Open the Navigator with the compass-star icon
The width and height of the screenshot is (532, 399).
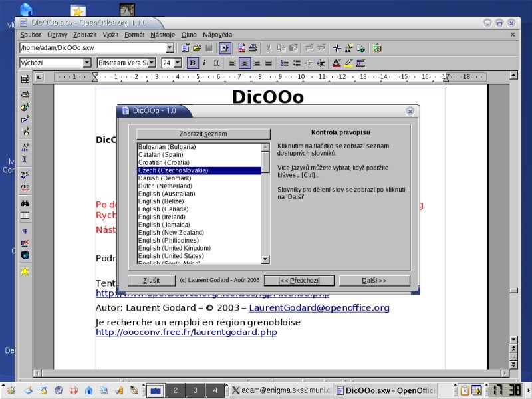pyautogui.click(x=337, y=48)
